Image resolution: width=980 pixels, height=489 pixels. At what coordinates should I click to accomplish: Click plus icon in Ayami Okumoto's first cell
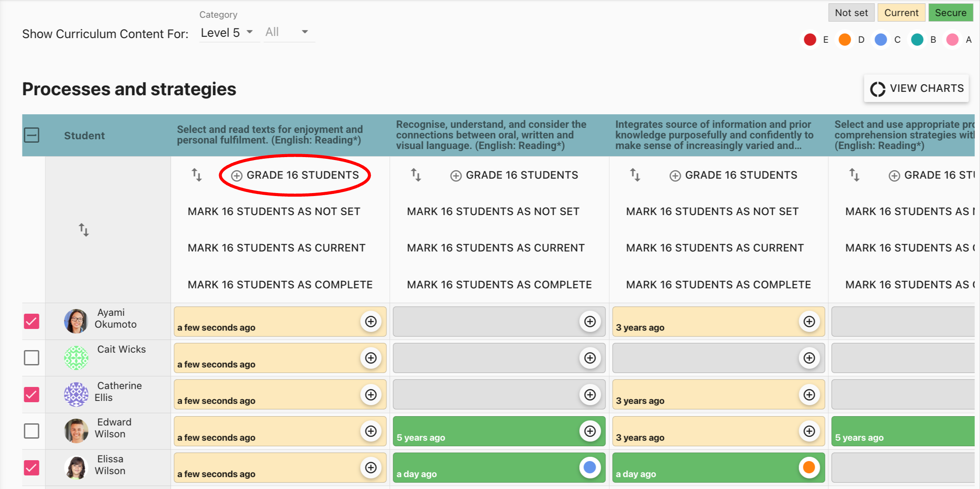click(371, 321)
